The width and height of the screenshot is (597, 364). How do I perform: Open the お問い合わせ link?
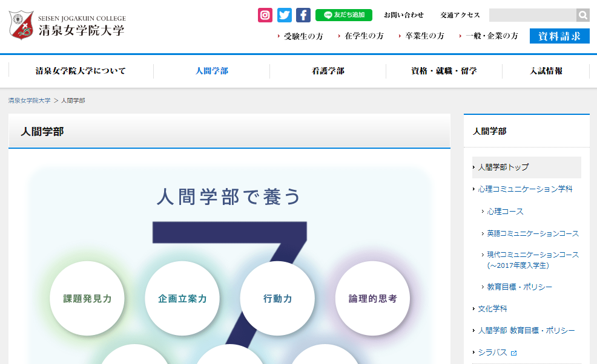[x=403, y=15]
